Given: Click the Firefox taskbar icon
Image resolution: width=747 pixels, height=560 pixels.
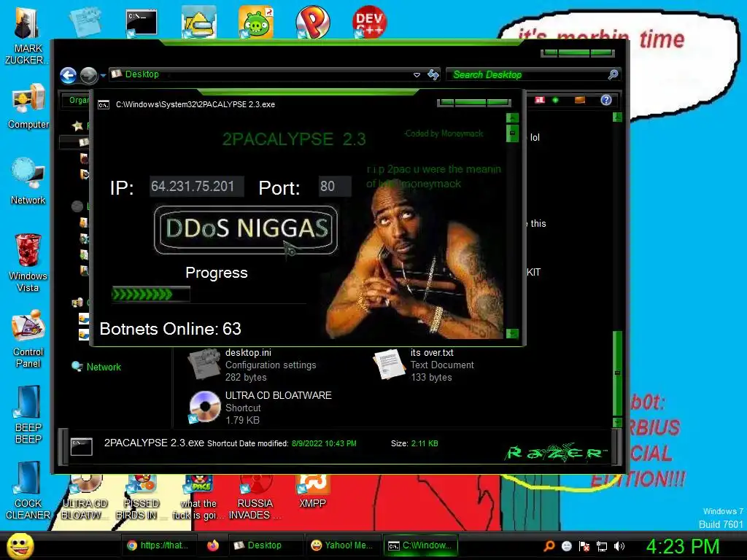Looking at the screenshot, I should pyautogui.click(x=213, y=545).
